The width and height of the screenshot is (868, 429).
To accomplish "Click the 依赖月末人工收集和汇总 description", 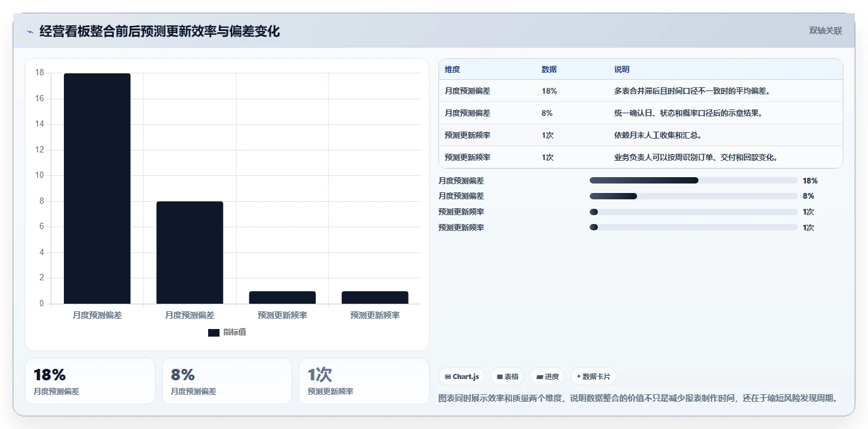I will (x=658, y=135).
